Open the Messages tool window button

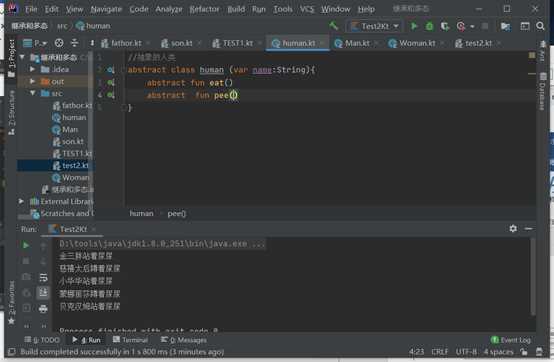(x=183, y=340)
